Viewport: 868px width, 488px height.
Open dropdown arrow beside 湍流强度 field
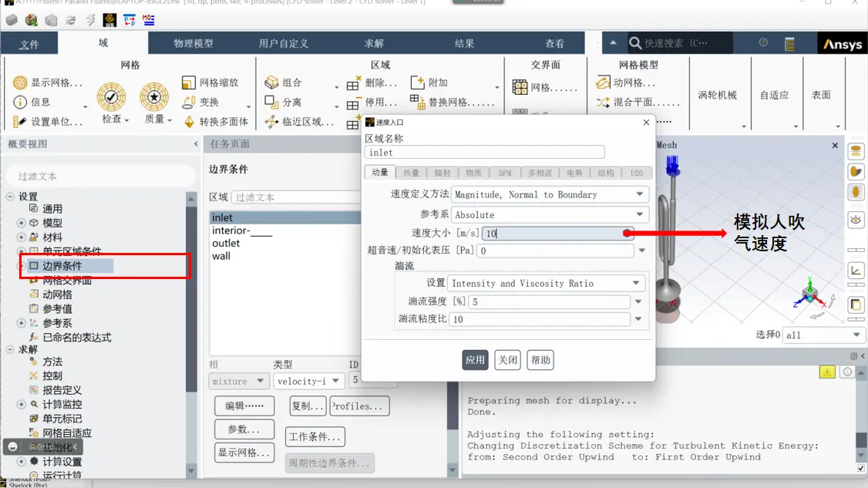[638, 301]
